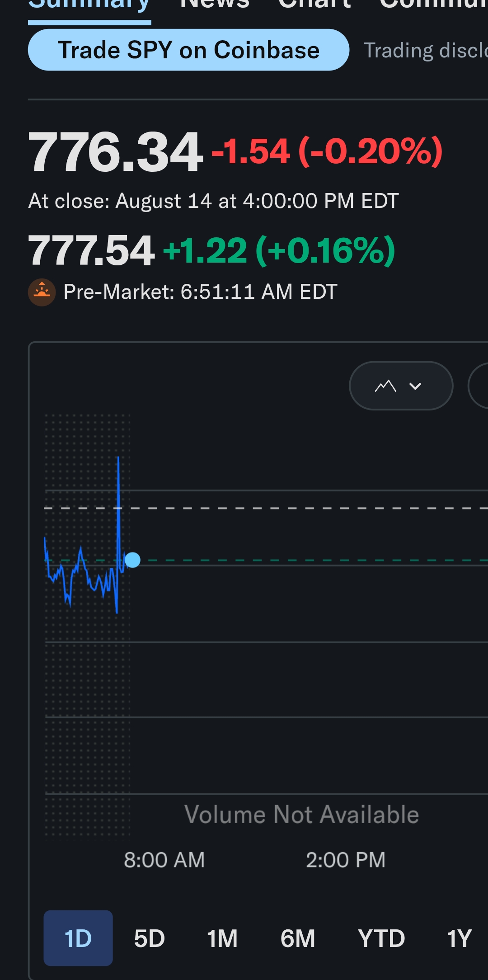Image resolution: width=488 pixels, height=980 pixels.
Task: Select the 1M time range
Action: tap(222, 938)
